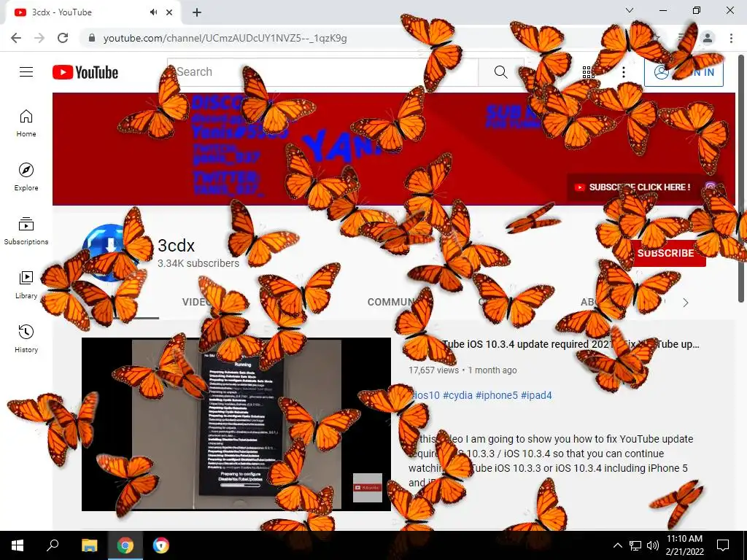Open the second Chrome-like taskbar icon
The image size is (747, 560).
click(161, 545)
